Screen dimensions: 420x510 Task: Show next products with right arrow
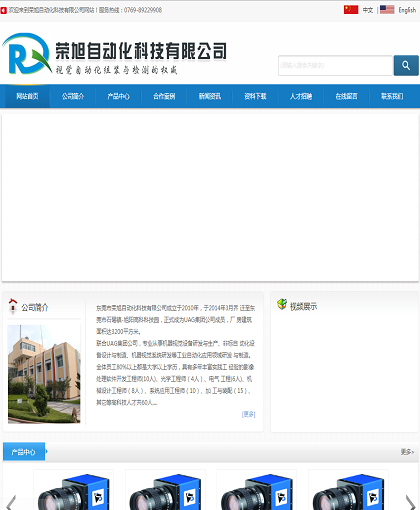(x=410, y=503)
